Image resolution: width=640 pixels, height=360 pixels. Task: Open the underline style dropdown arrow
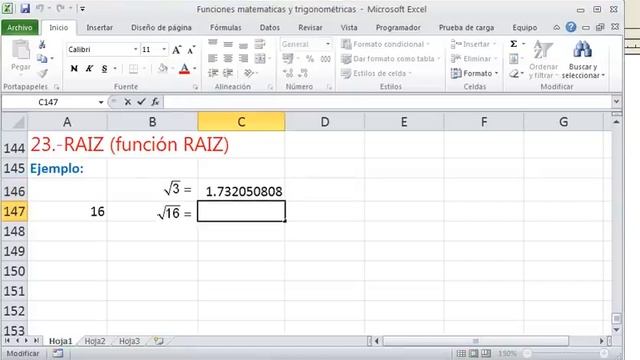point(115,69)
